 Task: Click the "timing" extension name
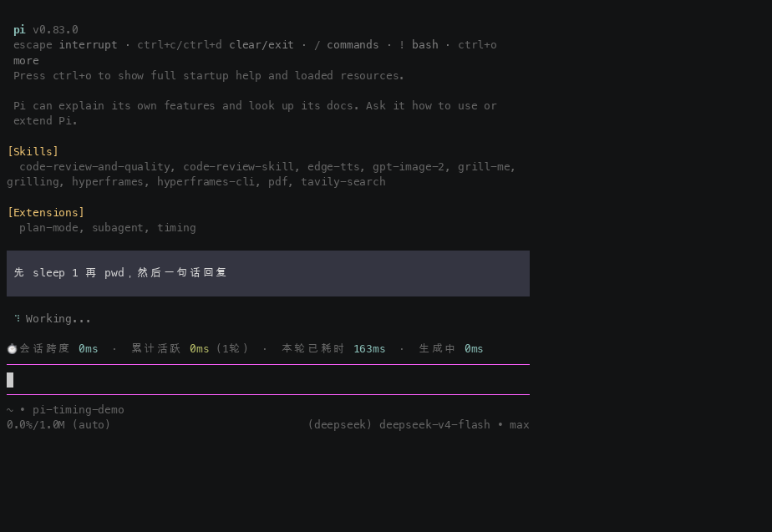click(176, 228)
